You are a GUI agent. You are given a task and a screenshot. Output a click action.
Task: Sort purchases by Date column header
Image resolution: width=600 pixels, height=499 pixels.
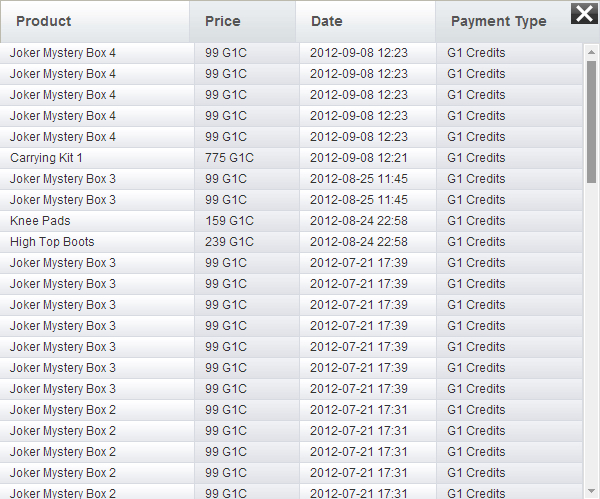tap(327, 21)
